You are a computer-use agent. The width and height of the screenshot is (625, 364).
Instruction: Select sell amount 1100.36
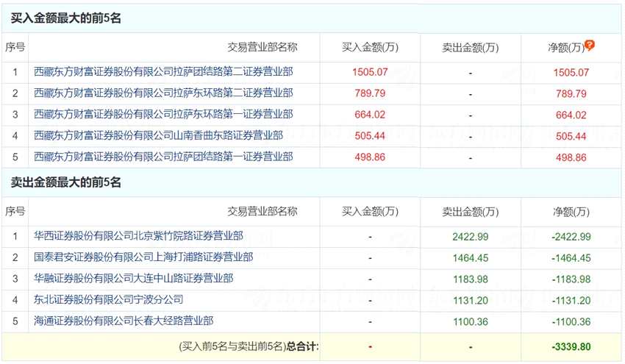click(471, 322)
